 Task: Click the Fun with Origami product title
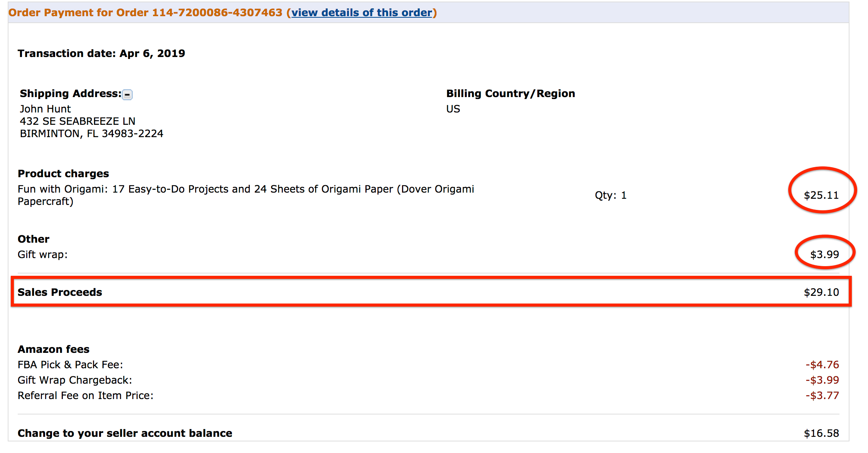246,189
